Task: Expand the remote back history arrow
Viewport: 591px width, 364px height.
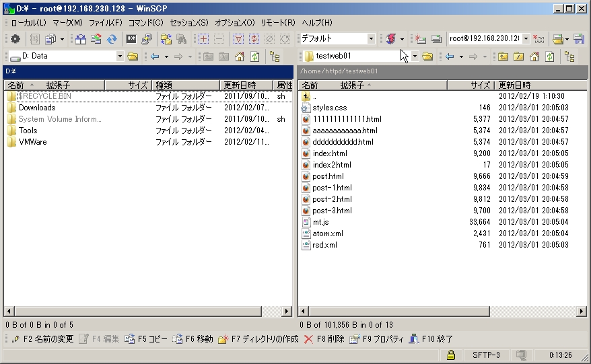Action: coord(461,57)
